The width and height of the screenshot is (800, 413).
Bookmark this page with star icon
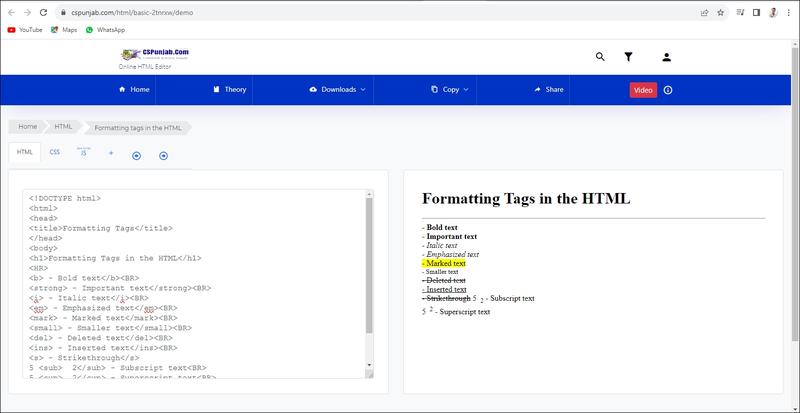pyautogui.click(x=720, y=13)
